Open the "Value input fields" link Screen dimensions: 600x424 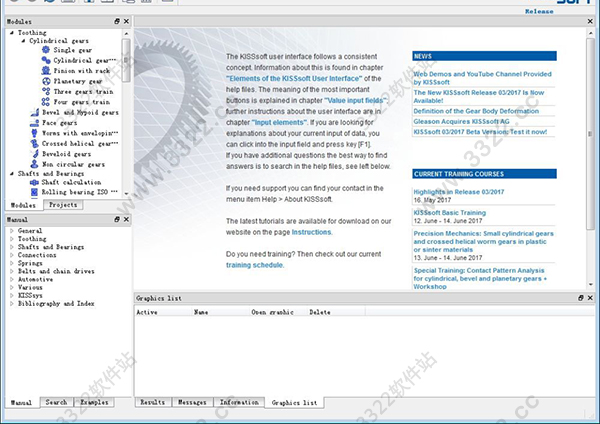click(x=356, y=101)
